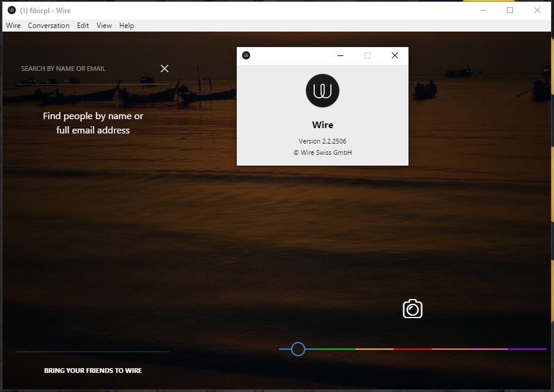Viewport: 554px width, 392px height.
Task: Open the Help menu
Action: [126, 26]
